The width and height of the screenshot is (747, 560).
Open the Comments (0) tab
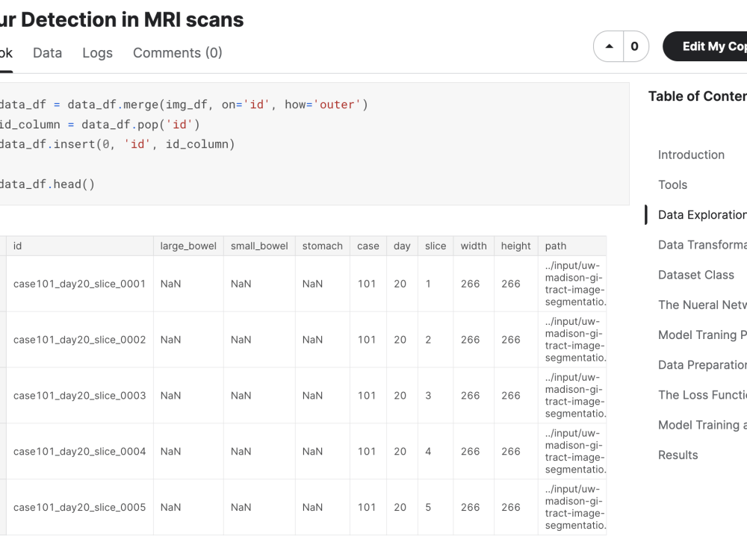[x=177, y=52]
